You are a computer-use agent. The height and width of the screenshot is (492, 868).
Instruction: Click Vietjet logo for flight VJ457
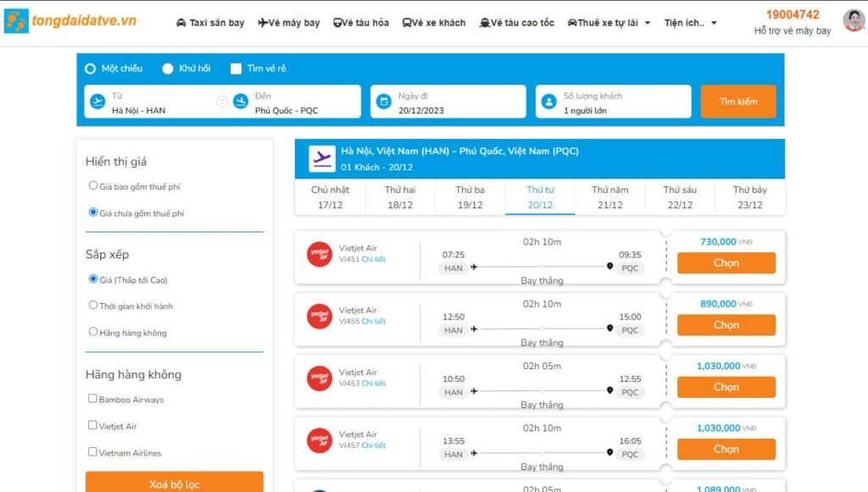(320, 440)
